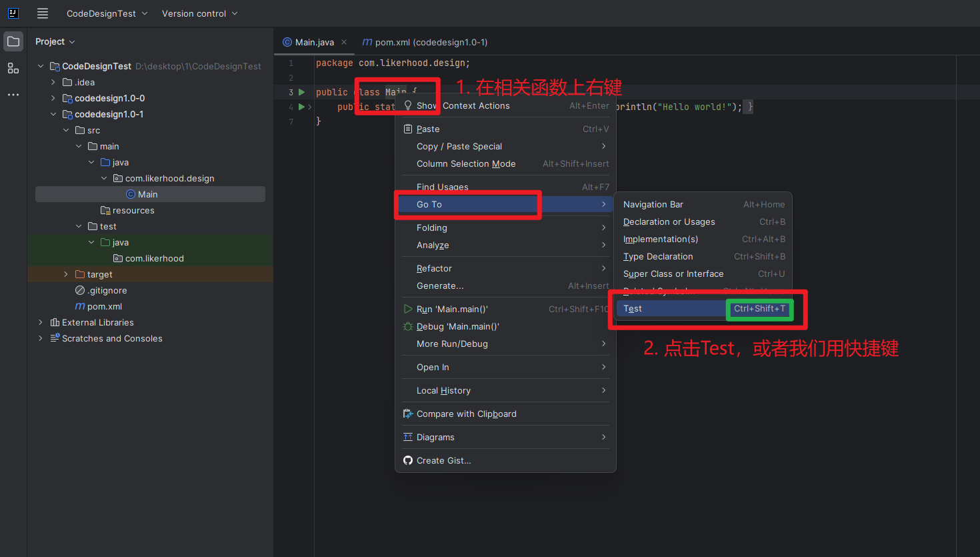Viewport: 980px width, 557px height.
Task: Close the Main.java editor tab
Action: coord(344,42)
